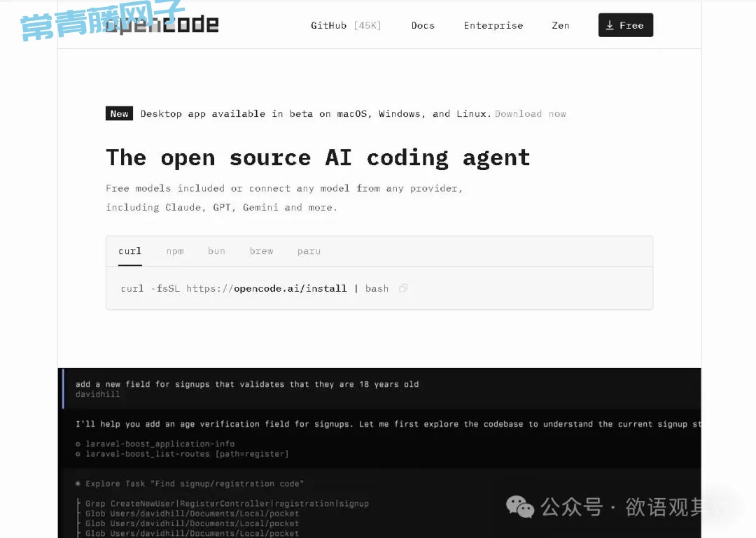The image size is (756, 538).
Task: Open the Docs page
Action: click(x=423, y=25)
